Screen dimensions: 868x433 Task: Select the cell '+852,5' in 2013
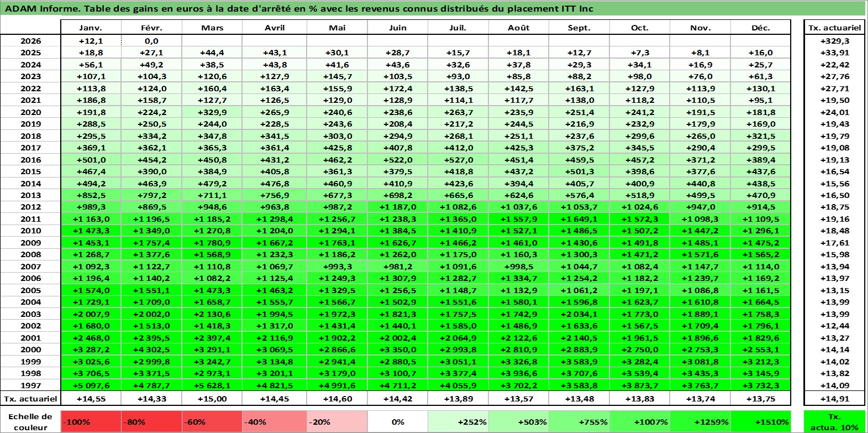point(91,195)
